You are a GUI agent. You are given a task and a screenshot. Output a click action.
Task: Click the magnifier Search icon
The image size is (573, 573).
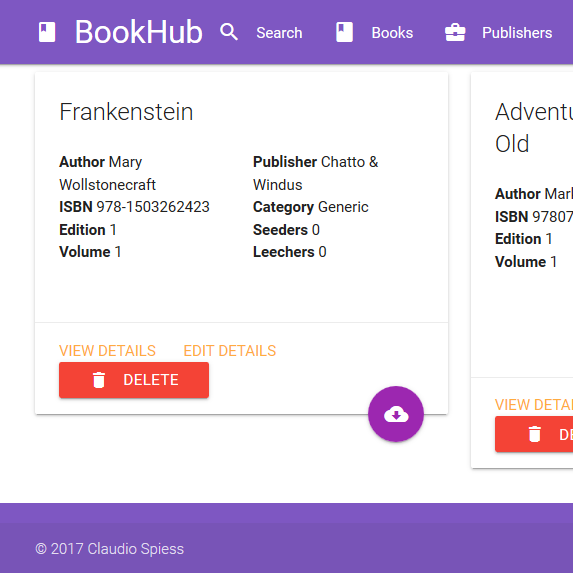pyautogui.click(x=229, y=32)
